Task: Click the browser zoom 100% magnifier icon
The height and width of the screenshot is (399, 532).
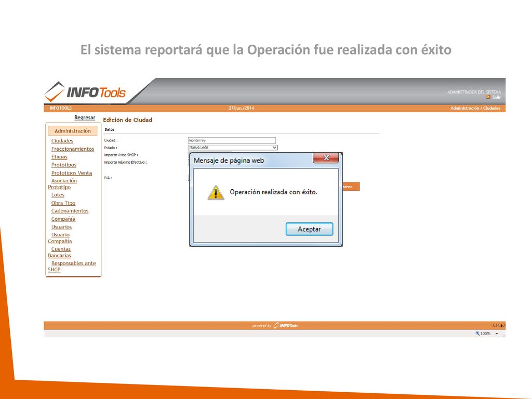Action: pyautogui.click(x=477, y=334)
